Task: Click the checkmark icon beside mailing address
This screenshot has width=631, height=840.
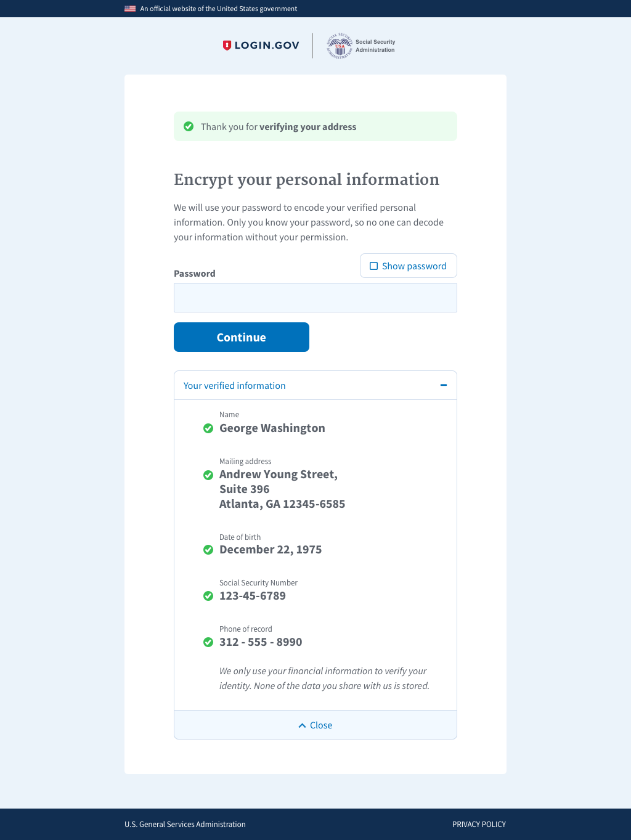Action: click(x=208, y=475)
